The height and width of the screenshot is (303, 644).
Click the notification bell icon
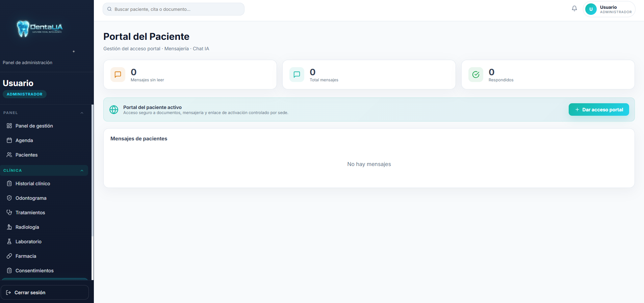pos(574,9)
